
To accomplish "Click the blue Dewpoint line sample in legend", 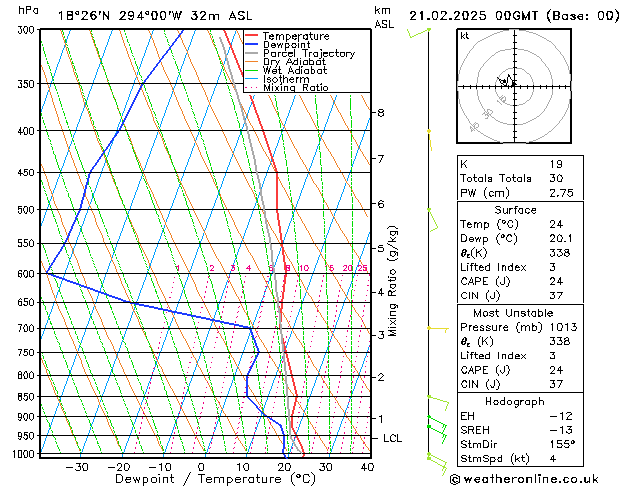I will (x=251, y=44).
